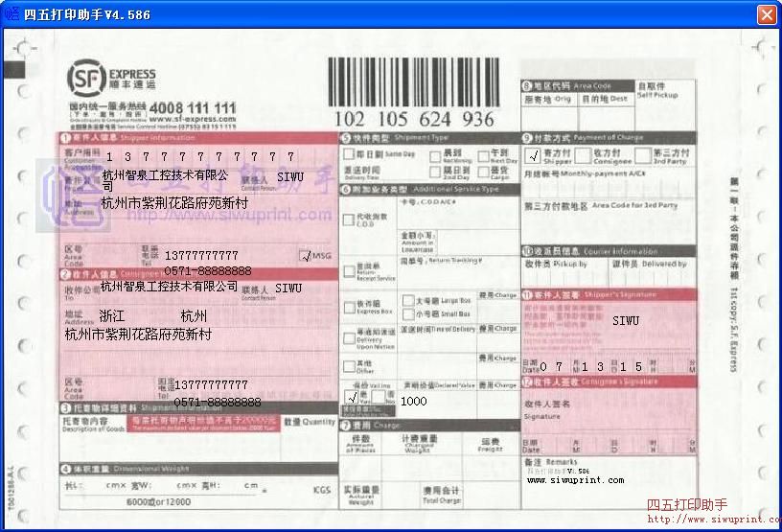782x532 pixels.
Task: Click the consignee street address 杭州市紫荆花路府苑新村
Action: point(139,335)
